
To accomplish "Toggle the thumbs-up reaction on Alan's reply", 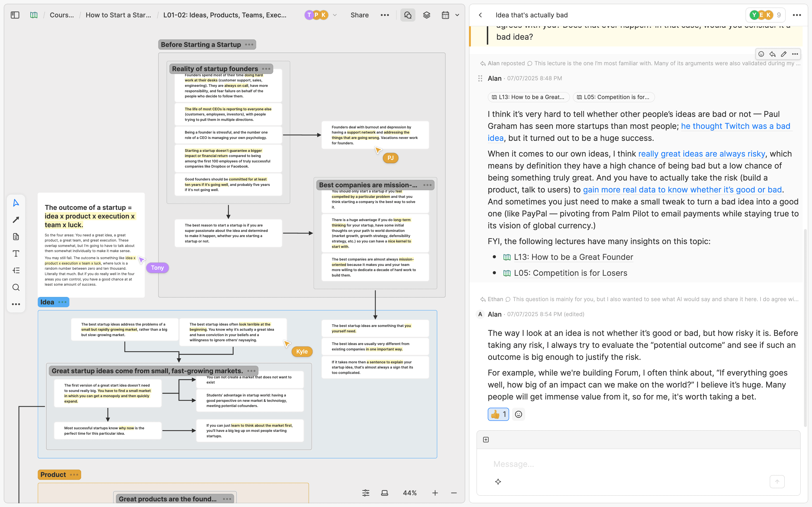I will [498, 414].
